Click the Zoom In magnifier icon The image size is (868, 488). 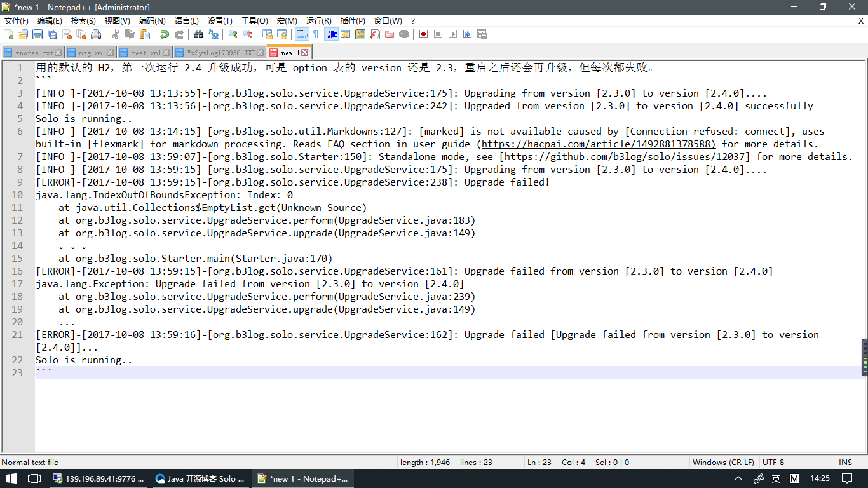coord(233,34)
